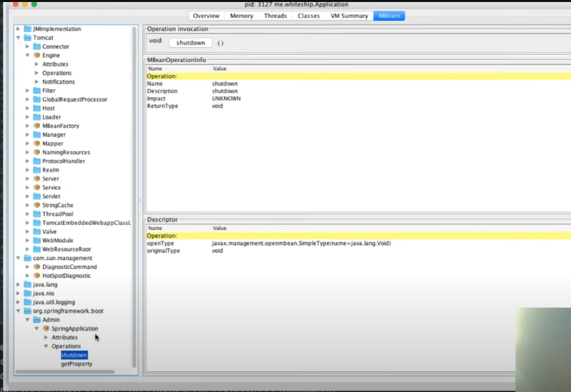Open the VM Summary tab
The image size is (571, 392).
coord(349,16)
